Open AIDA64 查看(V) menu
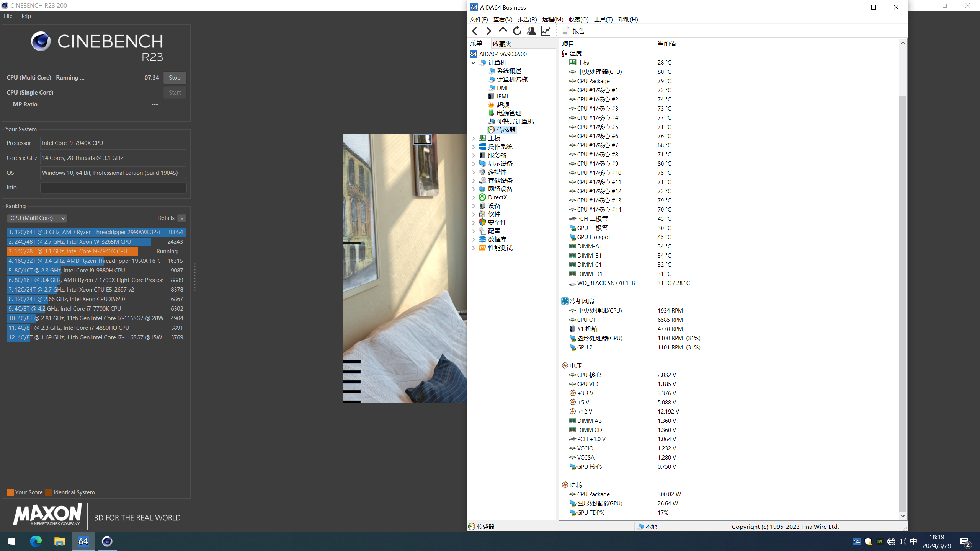 pos(503,19)
